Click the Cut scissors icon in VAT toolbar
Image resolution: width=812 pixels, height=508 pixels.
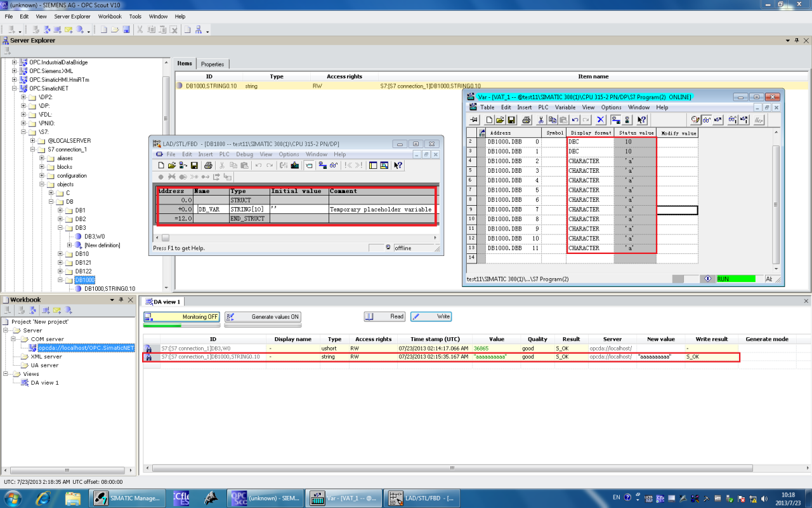pyautogui.click(x=541, y=119)
